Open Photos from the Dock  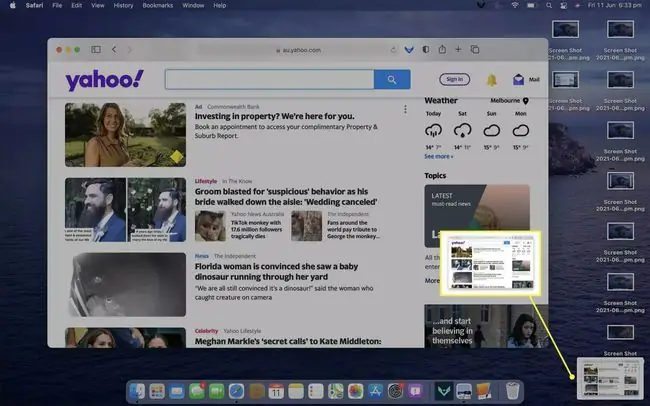tap(356, 391)
